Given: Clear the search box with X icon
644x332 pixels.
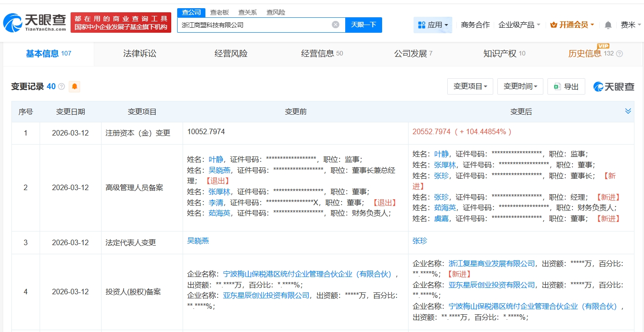Looking at the screenshot, I should click(336, 25).
